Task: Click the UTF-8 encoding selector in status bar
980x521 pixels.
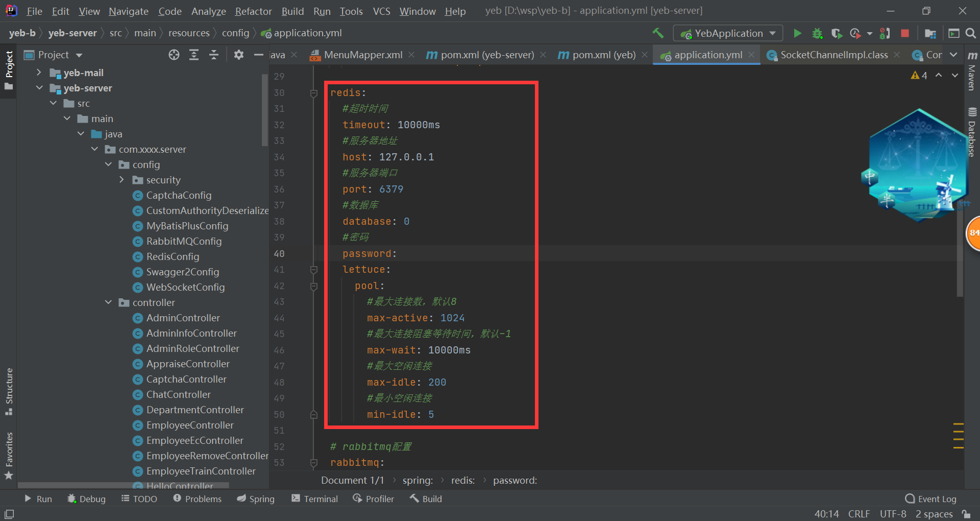Action: (x=892, y=514)
